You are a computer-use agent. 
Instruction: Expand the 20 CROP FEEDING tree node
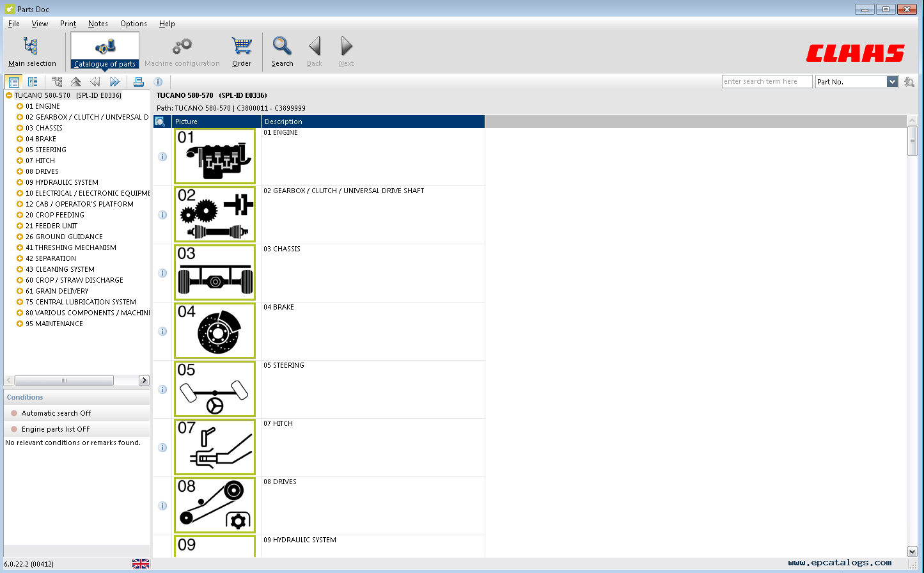pos(20,215)
